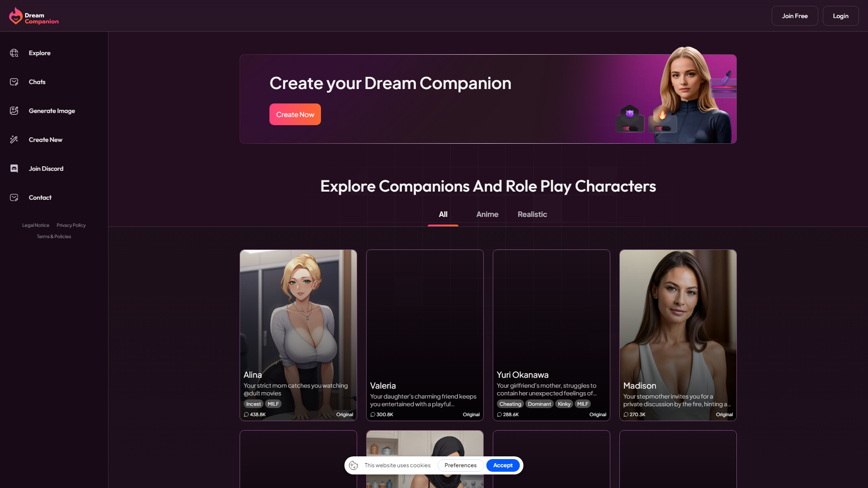Click the Dream Companion flame logo
The image size is (868, 488).
pos(15,16)
